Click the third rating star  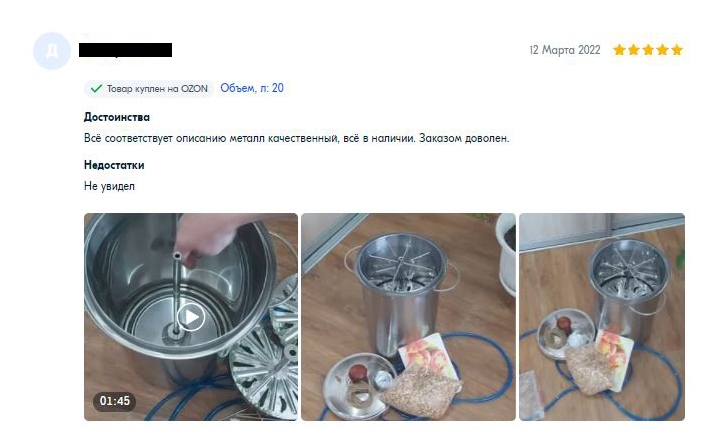pos(648,50)
